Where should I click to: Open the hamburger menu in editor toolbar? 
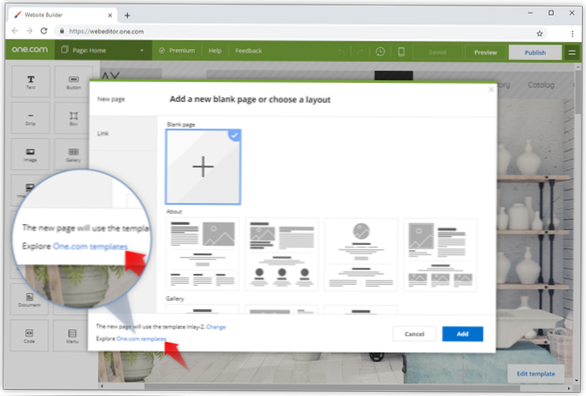point(572,52)
